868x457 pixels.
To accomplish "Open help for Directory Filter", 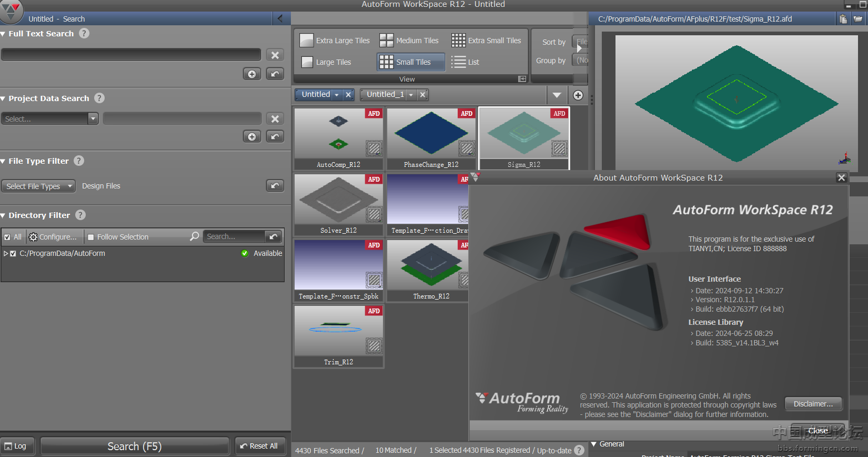I will click(x=80, y=215).
